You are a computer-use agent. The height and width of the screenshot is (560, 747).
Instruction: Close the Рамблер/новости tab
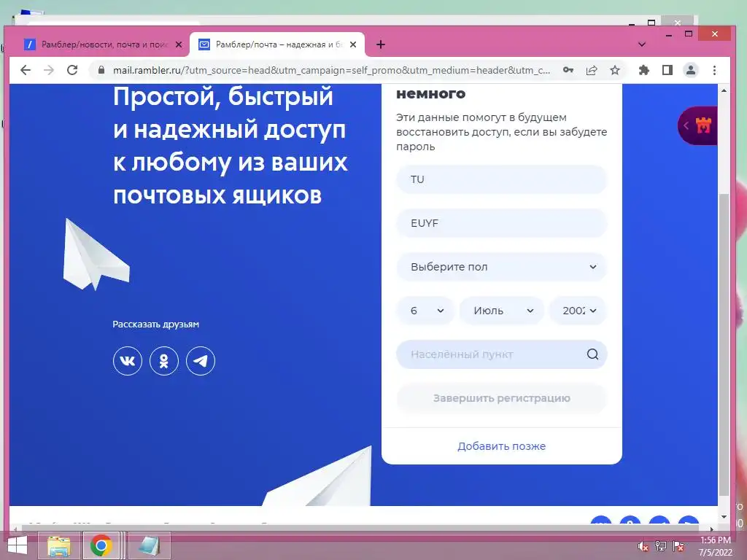[179, 44]
